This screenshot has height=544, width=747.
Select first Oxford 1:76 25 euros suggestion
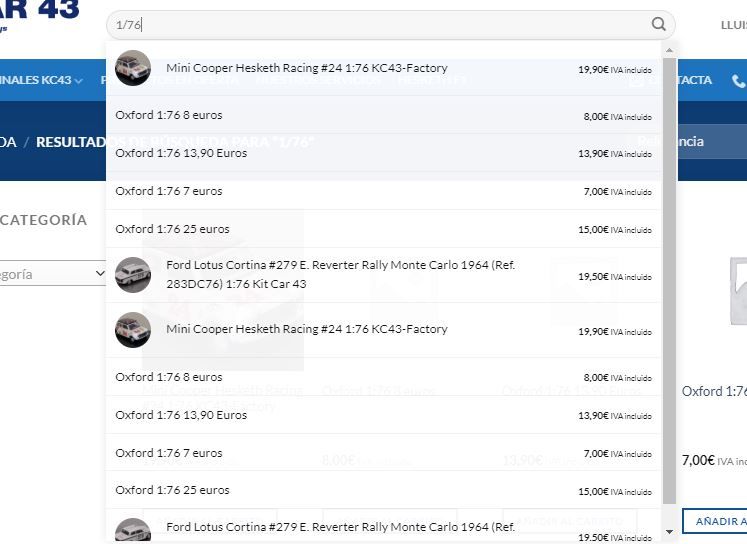tap(384, 229)
